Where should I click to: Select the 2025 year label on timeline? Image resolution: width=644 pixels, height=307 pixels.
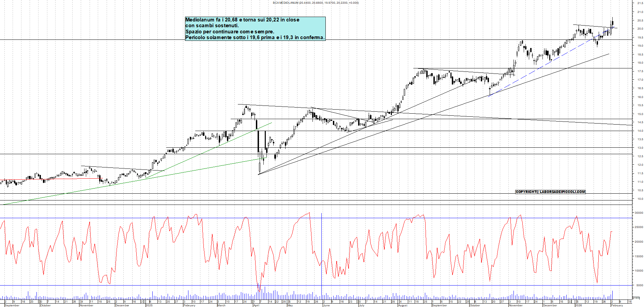pos(149,305)
